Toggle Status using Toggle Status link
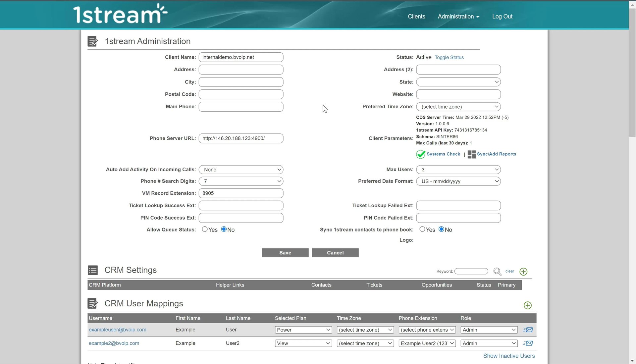 449,57
